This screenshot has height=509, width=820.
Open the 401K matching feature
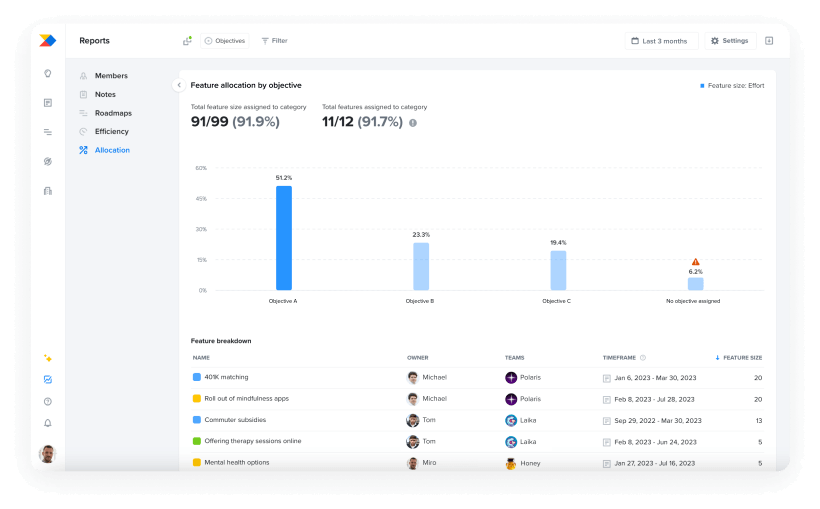click(226, 377)
